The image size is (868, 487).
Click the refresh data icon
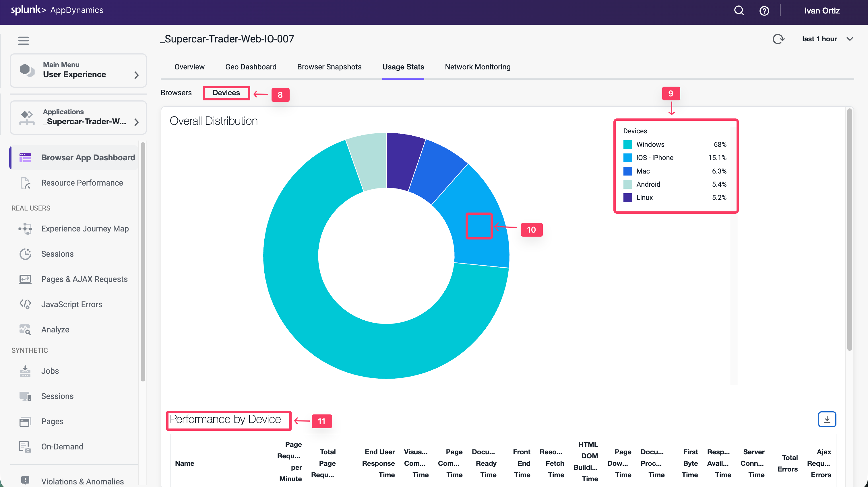click(778, 39)
